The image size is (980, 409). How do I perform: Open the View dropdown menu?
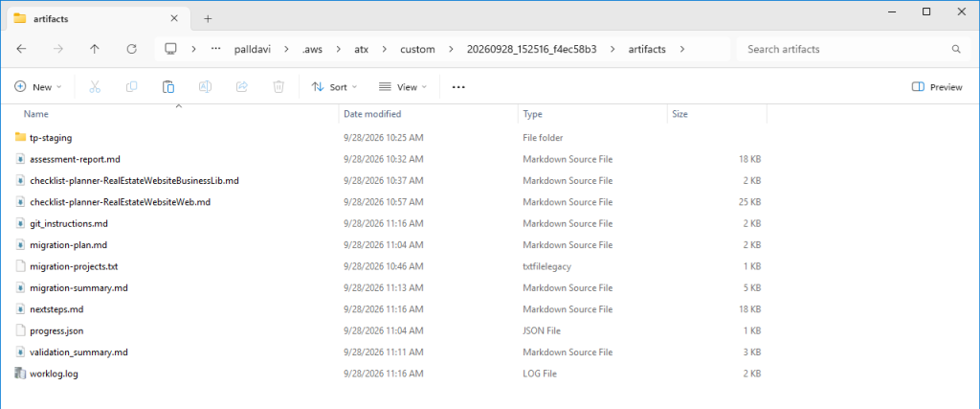(x=403, y=87)
